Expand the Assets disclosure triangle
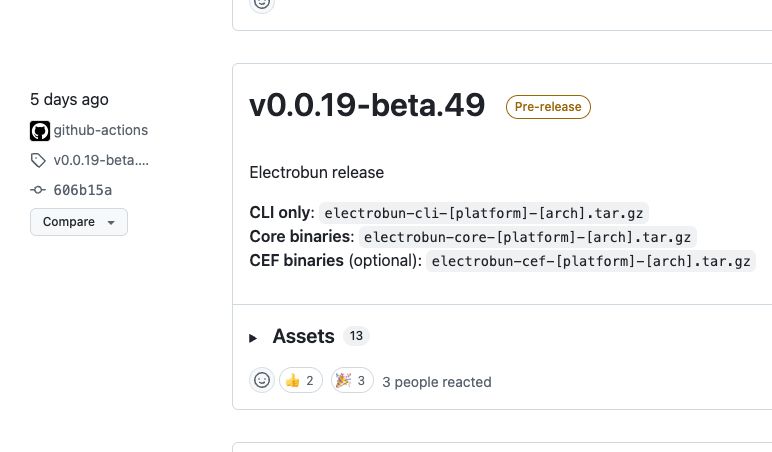 pos(253,338)
